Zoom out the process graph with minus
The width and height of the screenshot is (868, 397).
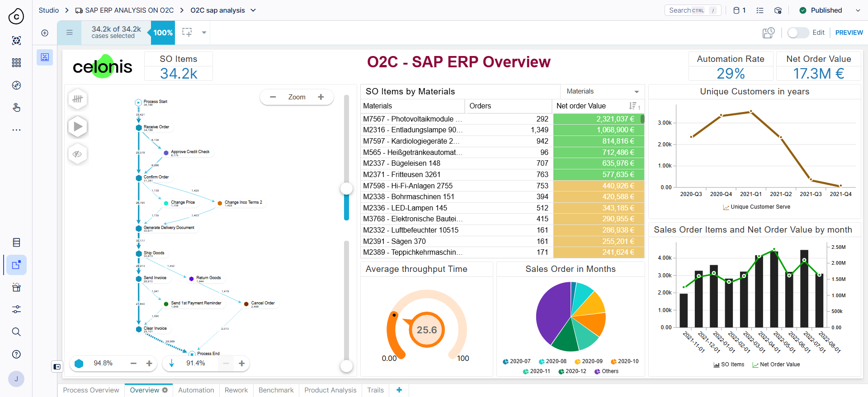coord(273,97)
